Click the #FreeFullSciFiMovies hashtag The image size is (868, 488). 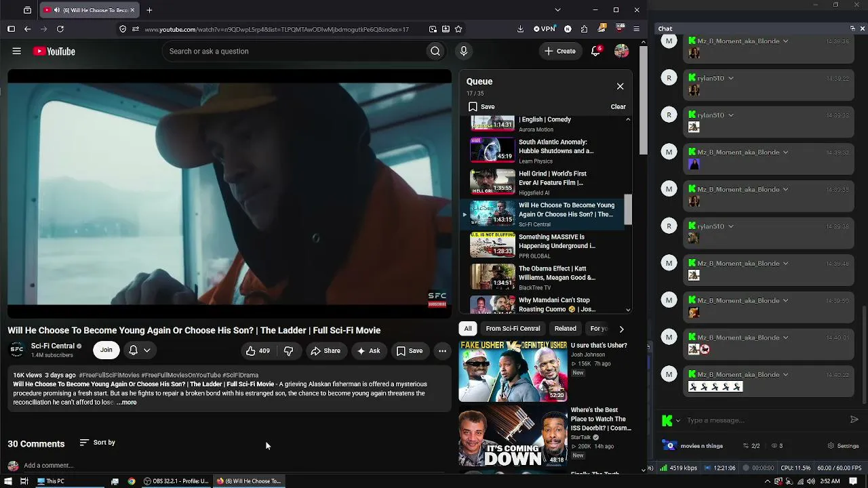(109, 375)
